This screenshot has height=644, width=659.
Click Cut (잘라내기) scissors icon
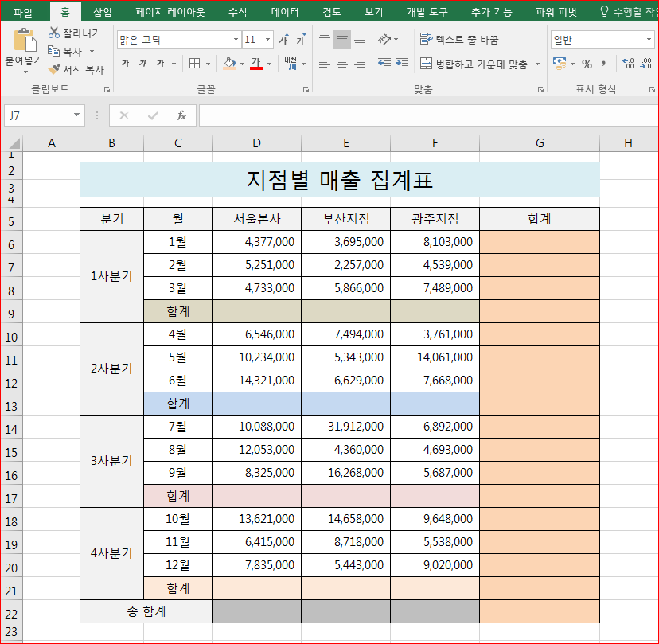pos(54,33)
